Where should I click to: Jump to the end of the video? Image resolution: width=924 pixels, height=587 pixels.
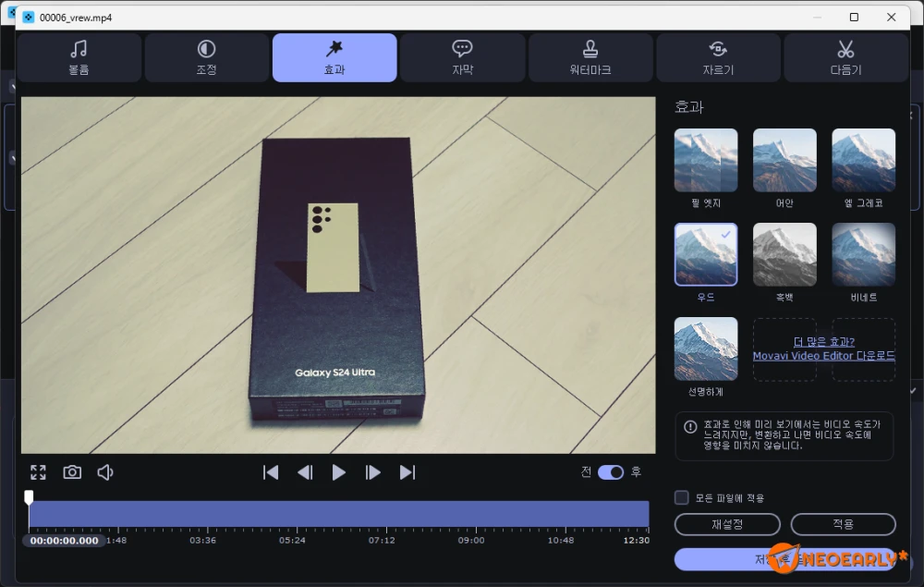407,472
